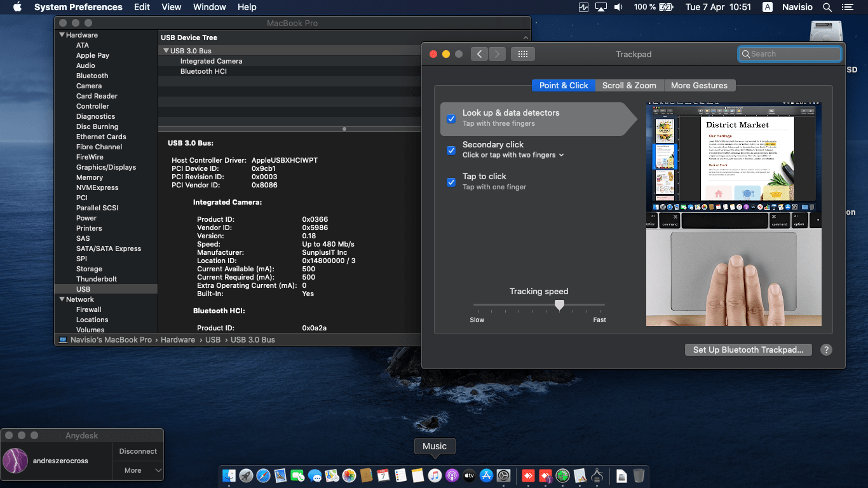Click Disconnect in the Anydesk window
Image resolution: width=868 pixels, height=488 pixels.
(x=138, y=451)
